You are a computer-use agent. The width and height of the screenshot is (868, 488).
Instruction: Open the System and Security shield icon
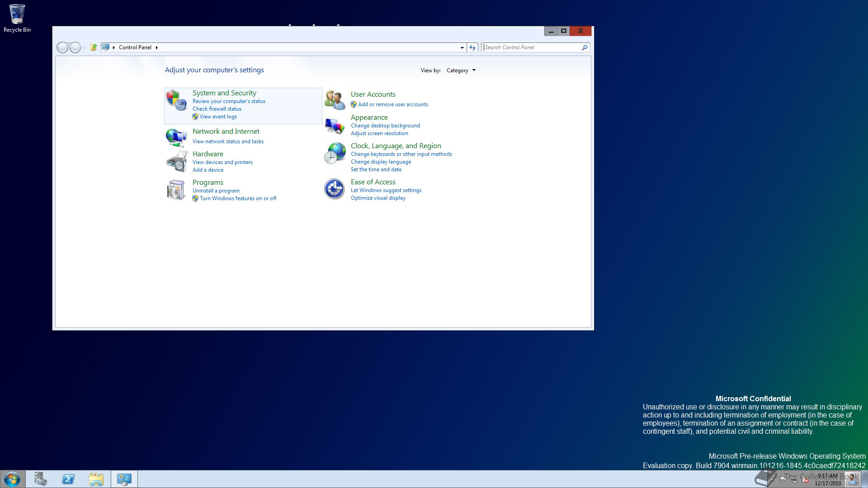[x=176, y=100]
